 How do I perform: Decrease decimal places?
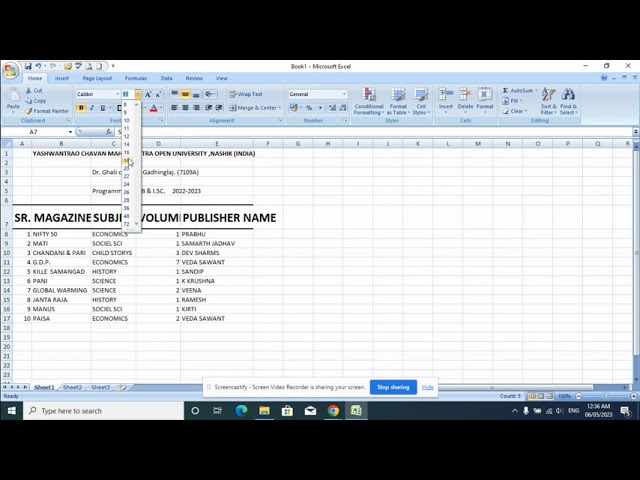(x=343, y=108)
